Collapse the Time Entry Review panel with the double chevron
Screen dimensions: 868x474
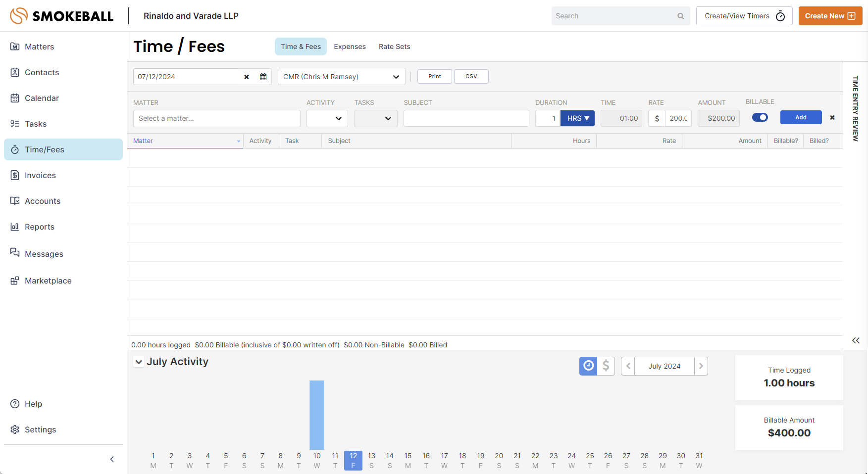click(856, 340)
